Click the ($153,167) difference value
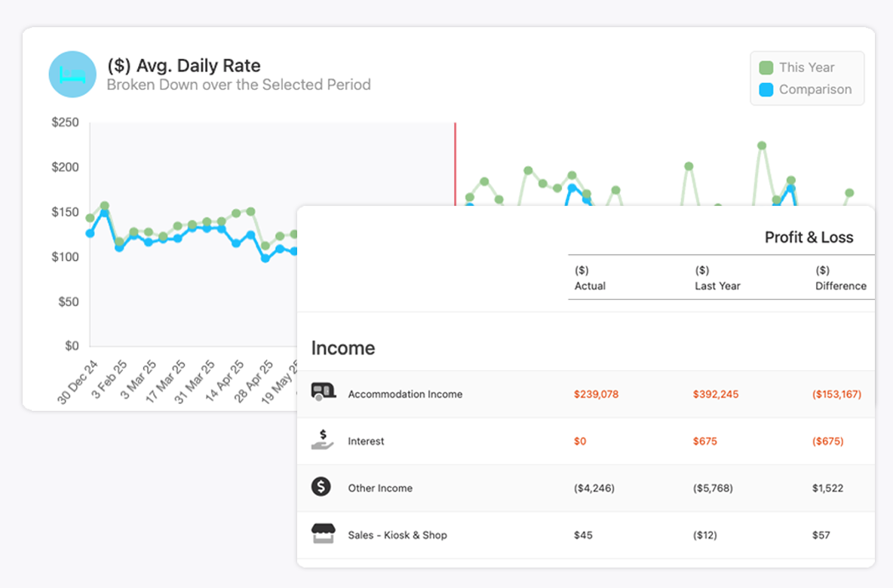The height and width of the screenshot is (588, 893). pyautogui.click(x=836, y=394)
